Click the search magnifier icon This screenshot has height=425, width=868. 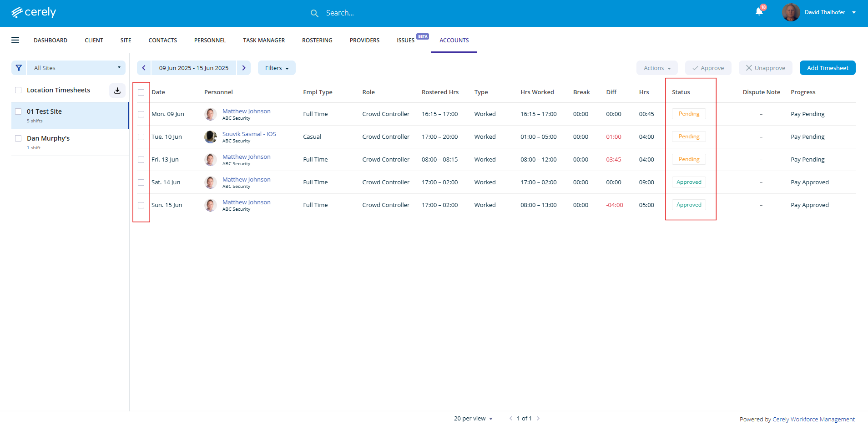[314, 13]
